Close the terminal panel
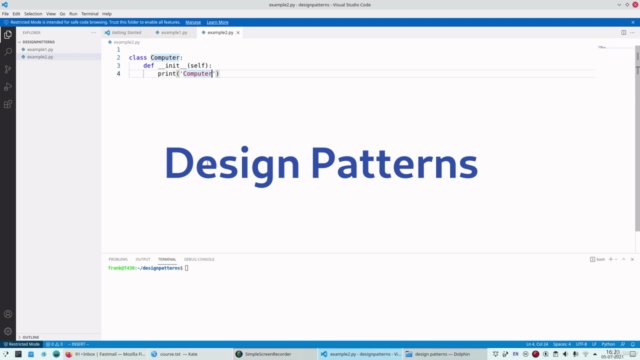 (x=632, y=259)
